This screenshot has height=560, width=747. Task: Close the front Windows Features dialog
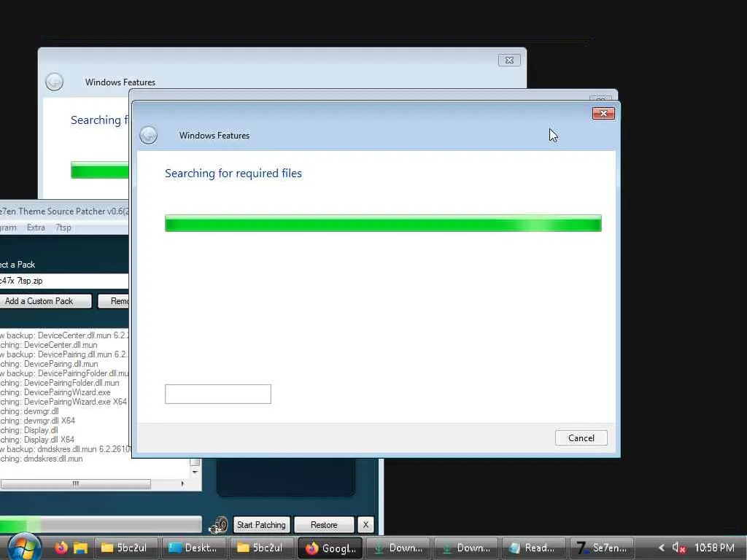pyautogui.click(x=603, y=113)
